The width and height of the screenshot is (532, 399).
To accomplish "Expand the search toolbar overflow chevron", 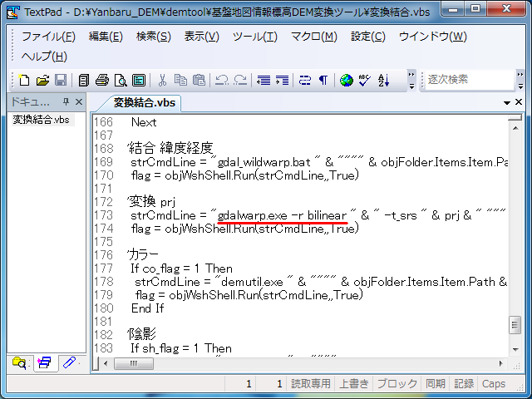I will [522, 81].
